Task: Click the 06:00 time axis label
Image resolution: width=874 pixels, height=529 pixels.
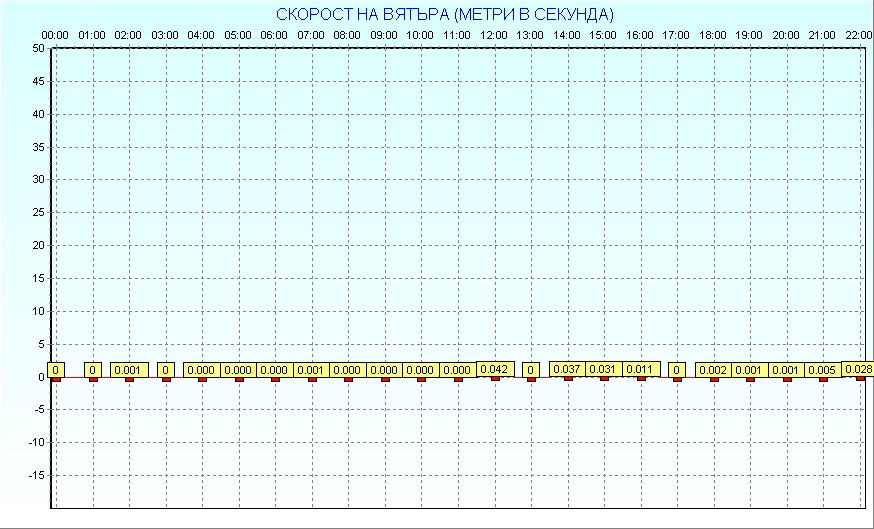Action: click(x=274, y=35)
